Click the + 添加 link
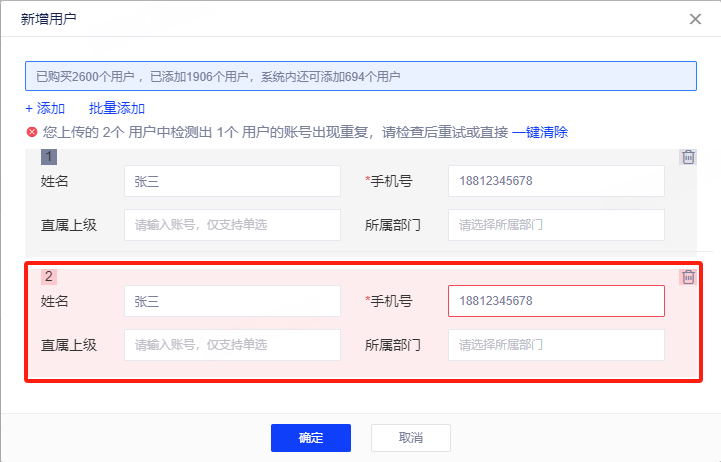721x462 pixels. (x=45, y=108)
